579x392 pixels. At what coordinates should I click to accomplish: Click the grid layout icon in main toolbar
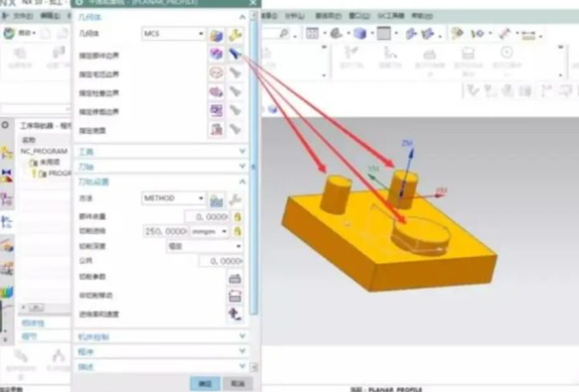point(312,34)
